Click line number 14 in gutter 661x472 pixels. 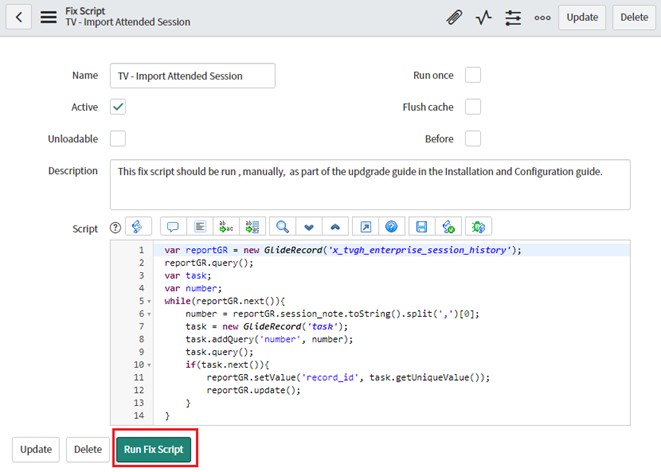click(139, 416)
